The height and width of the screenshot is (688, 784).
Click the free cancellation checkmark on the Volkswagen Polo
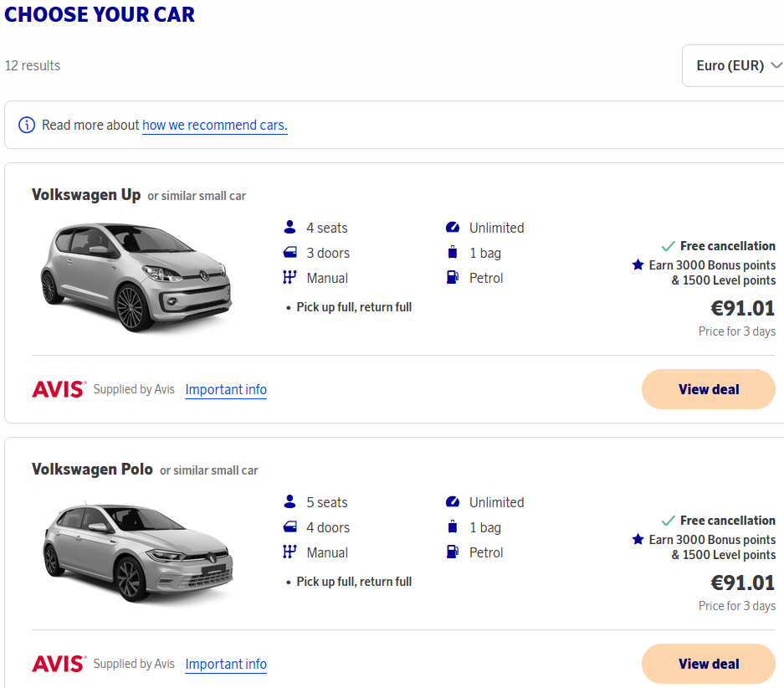click(668, 521)
